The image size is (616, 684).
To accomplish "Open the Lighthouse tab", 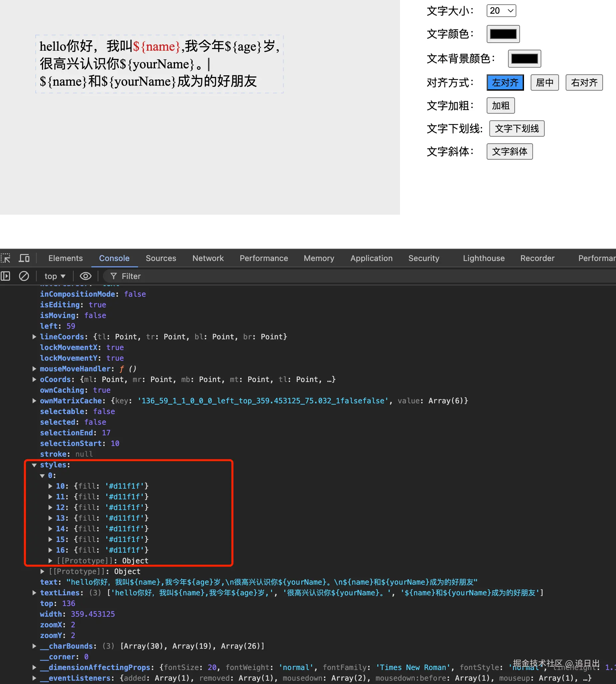I will [x=484, y=258].
